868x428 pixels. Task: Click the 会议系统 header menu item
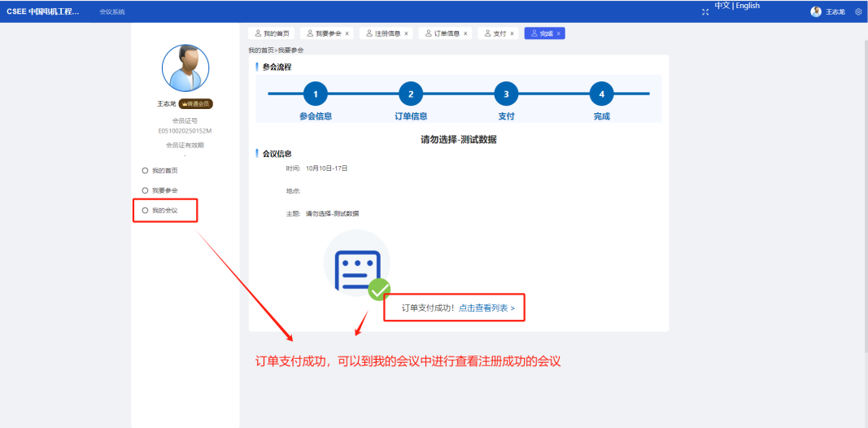click(x=112, y=11)
